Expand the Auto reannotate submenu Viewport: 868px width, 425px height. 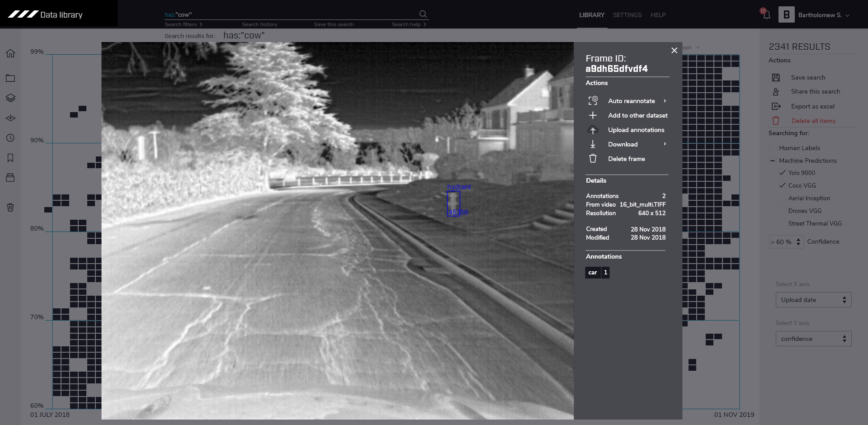pos(665,101)
